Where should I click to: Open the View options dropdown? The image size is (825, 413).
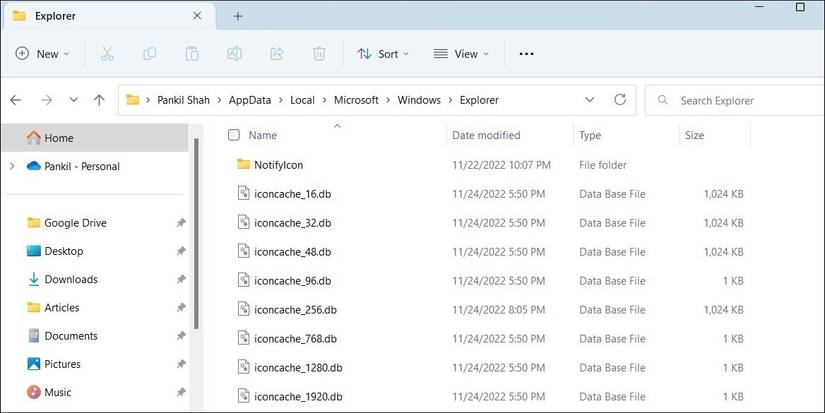[x=461, y=54]
